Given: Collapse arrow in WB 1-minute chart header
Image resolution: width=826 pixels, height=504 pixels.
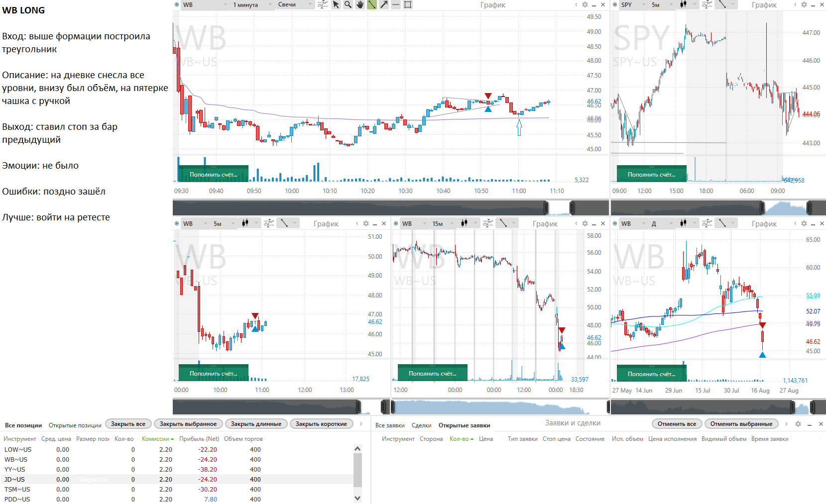Looking at the screenshot, I should [576, 4].
